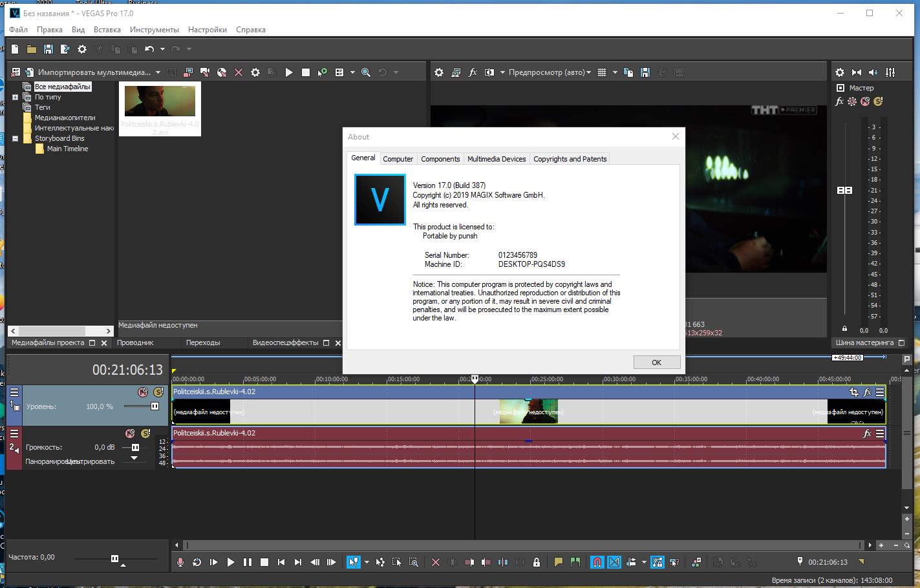Open Video FX for the Master preview
The width and height of the screenshot is (920, 588).
point(473,72)
